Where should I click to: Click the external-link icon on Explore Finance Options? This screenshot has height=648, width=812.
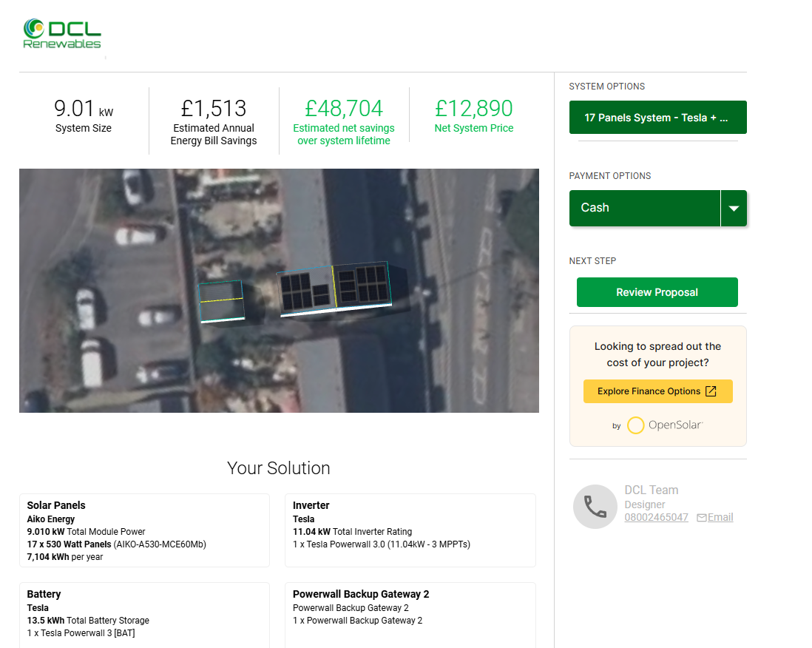point(711,391)
